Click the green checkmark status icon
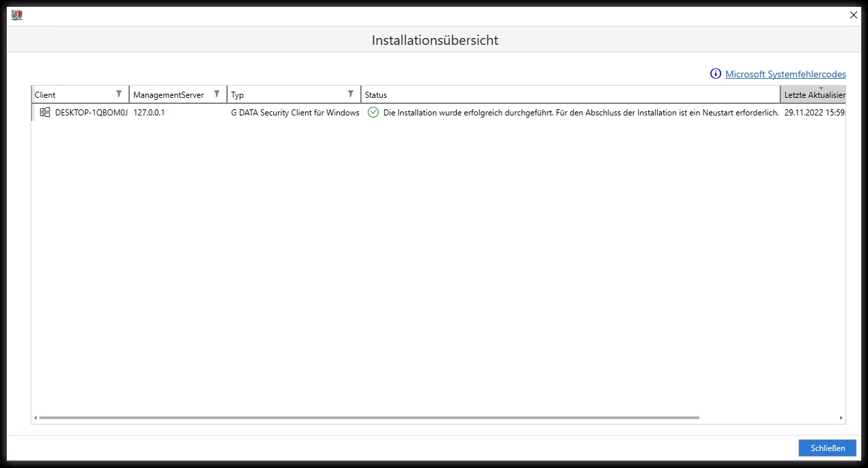868x468 pixels. pos(372,113)
